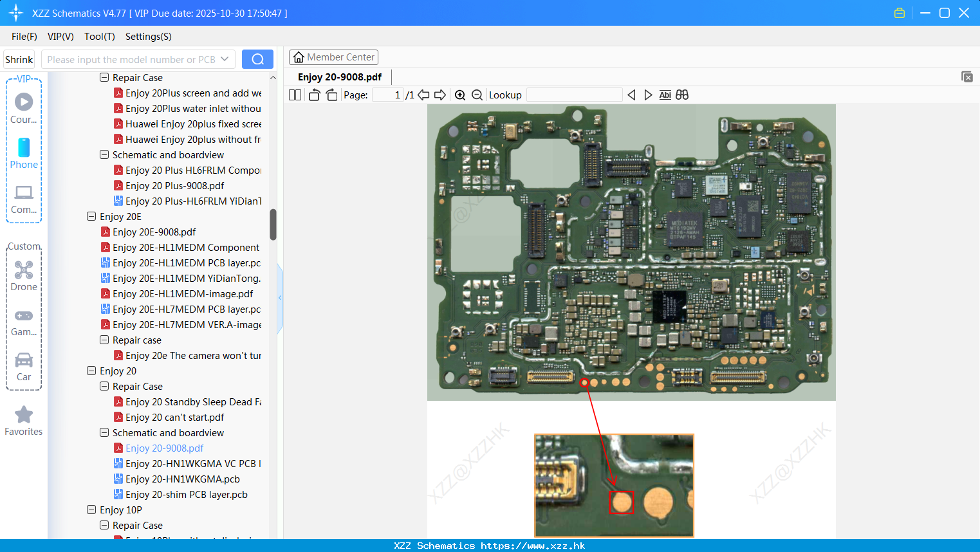Zoom in on the PDF

460,95
